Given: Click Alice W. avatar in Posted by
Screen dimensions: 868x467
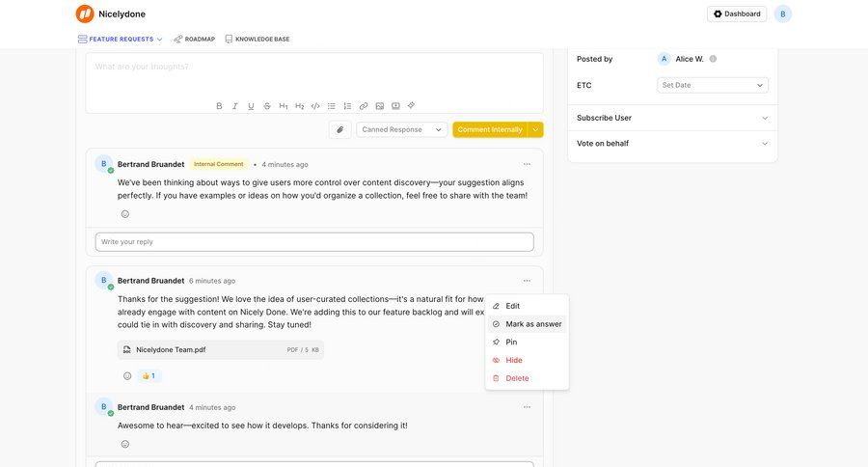Looking at the screenshot, I should point(665,59).
